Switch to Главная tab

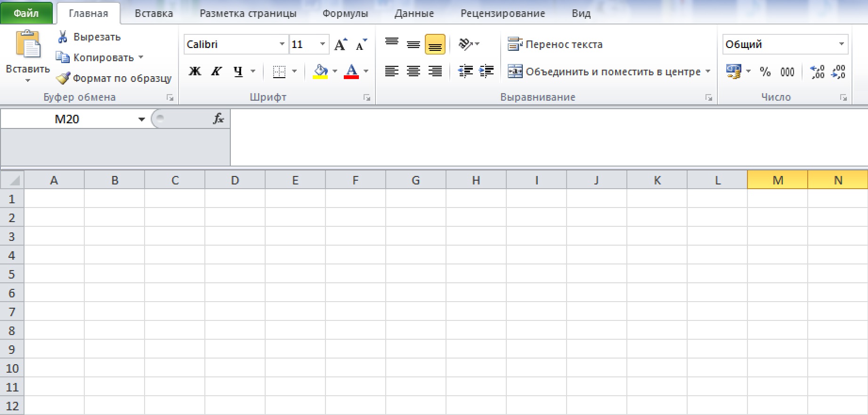coord(89,13)
